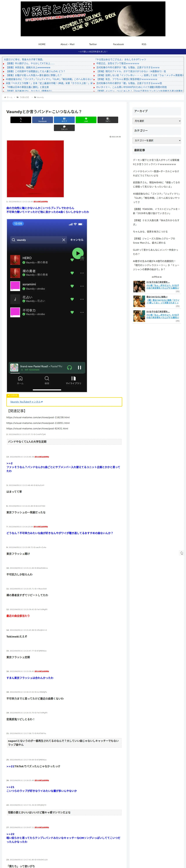Image resolution: width=186 pixels, height=868 pixels.
Task: Click the comment はまってて草
Action: (x=14, y=492)
